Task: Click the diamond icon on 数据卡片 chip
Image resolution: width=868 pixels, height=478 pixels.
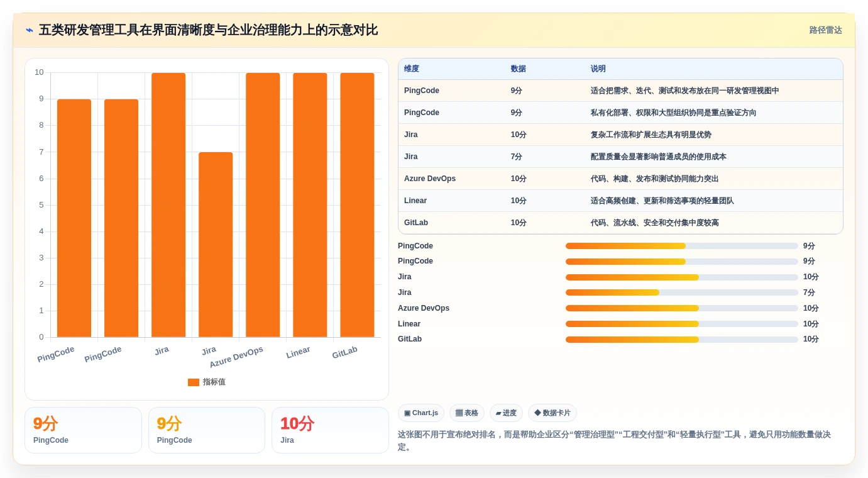Action: pyautogui.click(x=537, y=413)
